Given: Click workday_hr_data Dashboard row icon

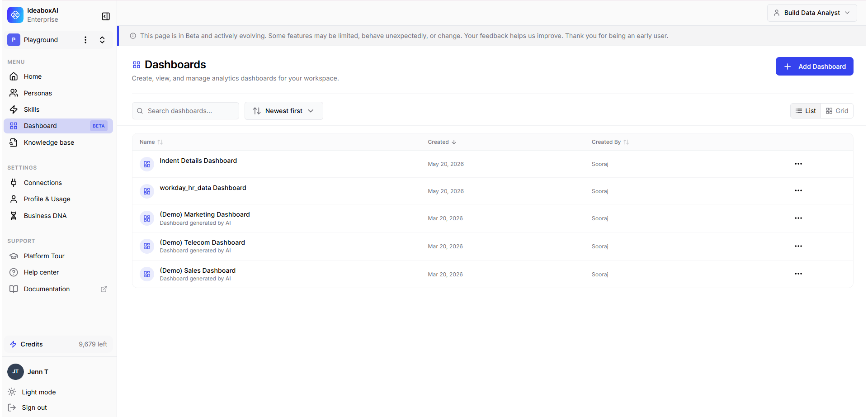Looking at the screenshot, I should point(147,191).
